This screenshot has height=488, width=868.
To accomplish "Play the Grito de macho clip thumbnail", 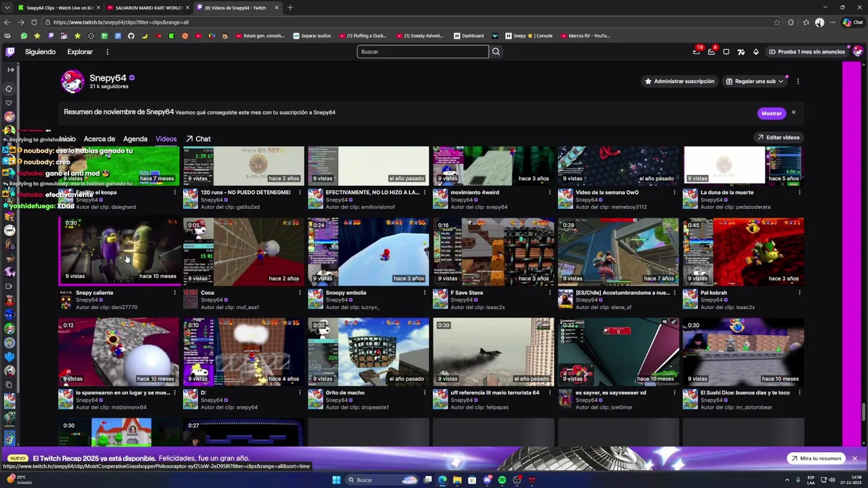I will click(x=368, y=352).
